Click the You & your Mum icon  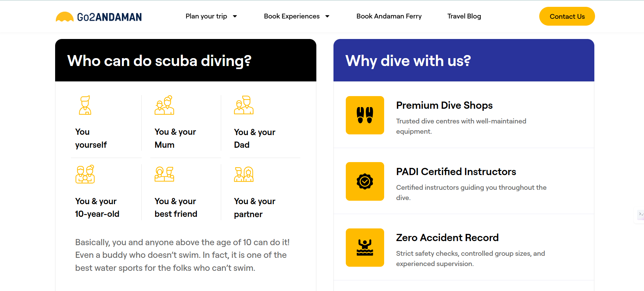(164, 105)
